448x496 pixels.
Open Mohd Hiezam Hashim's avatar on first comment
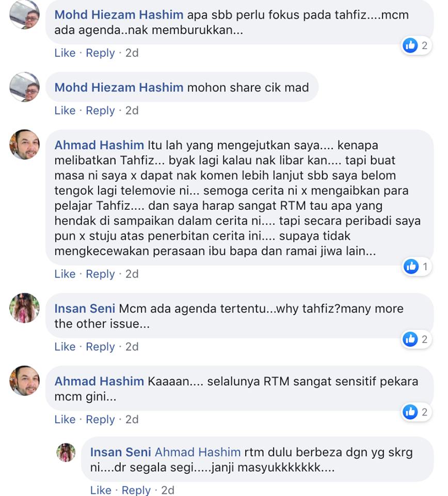coord(25,14)
